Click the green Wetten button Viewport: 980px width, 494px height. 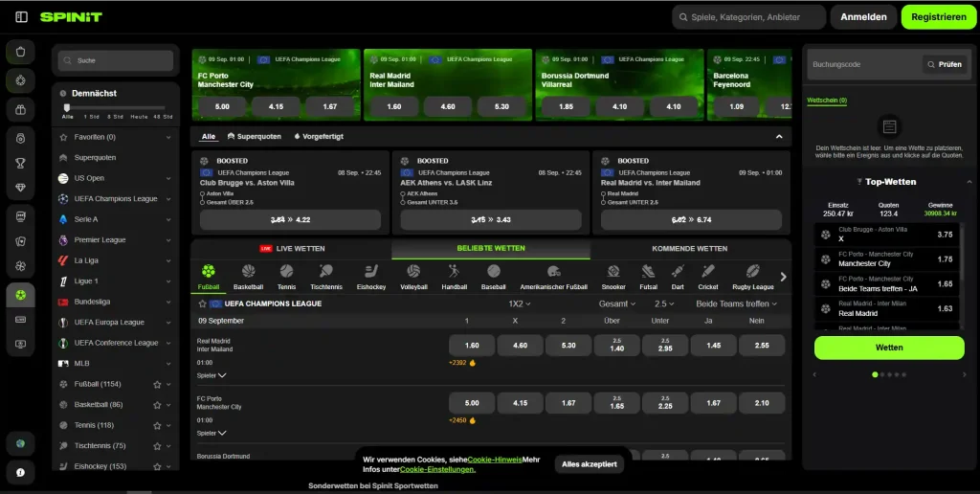click(889, 348)
